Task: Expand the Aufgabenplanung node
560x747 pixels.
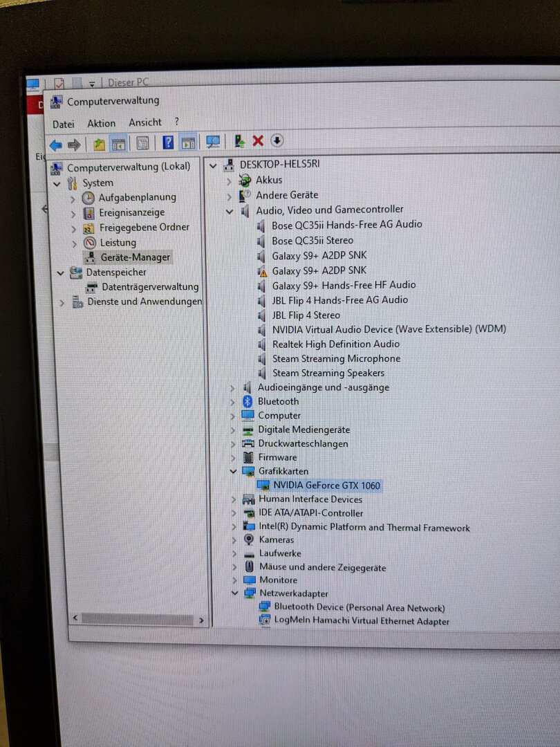Action: pyautogui.click(x=73, y=199)
